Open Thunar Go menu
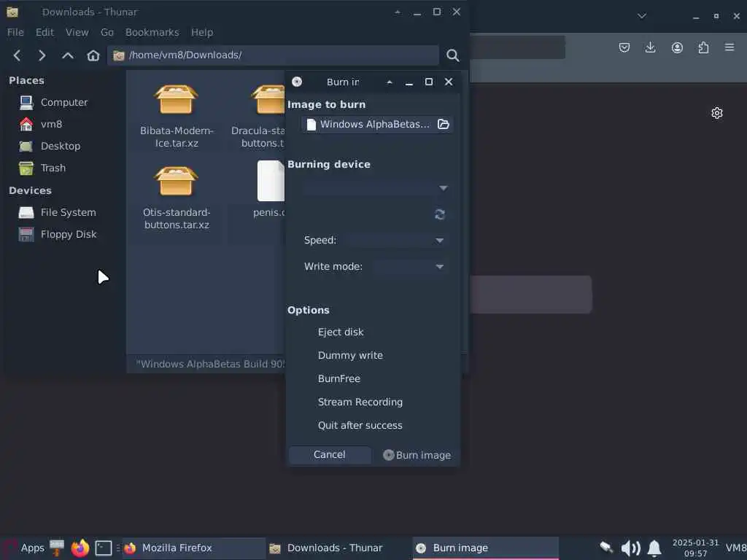The height and width of the screenshot is (560, 747). (x=107, y=32)
